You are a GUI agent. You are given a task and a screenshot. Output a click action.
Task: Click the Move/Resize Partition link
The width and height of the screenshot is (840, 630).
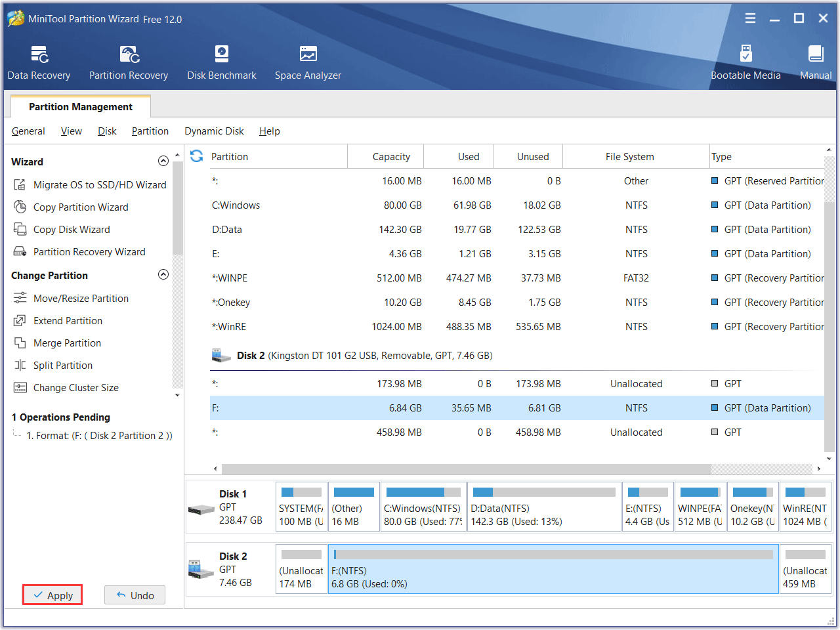(x=81, y=299)
